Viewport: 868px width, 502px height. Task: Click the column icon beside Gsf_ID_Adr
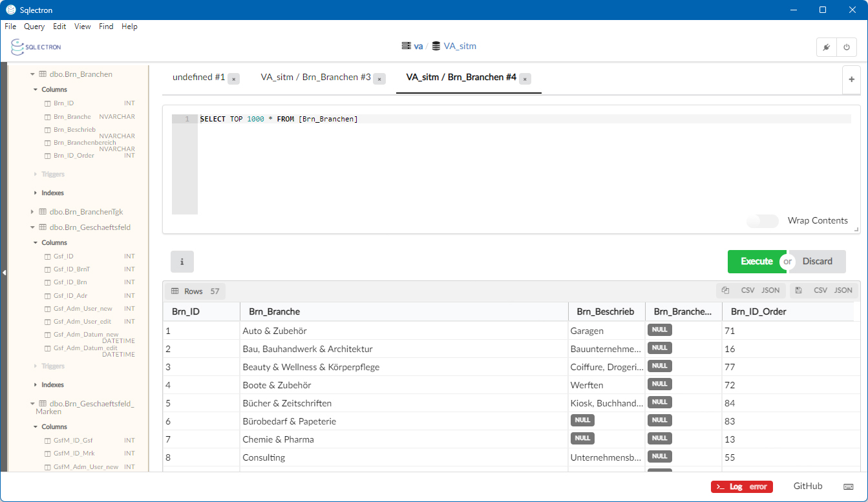tap(47, 296)
